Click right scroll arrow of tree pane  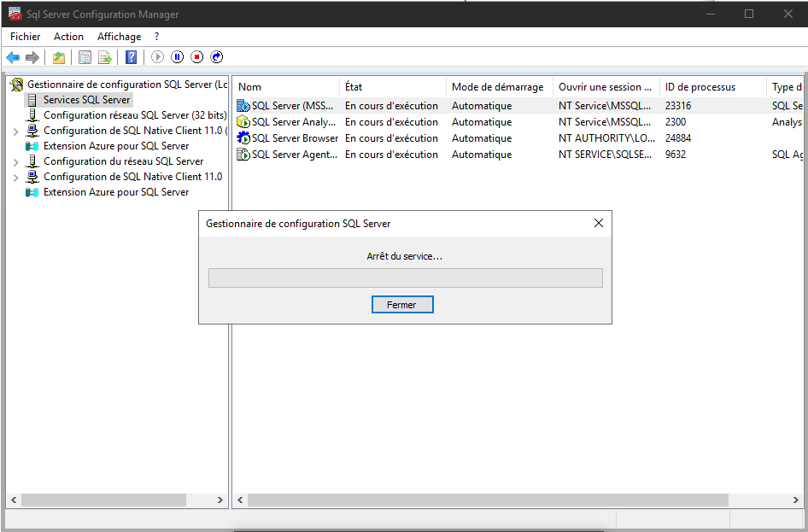220,500
